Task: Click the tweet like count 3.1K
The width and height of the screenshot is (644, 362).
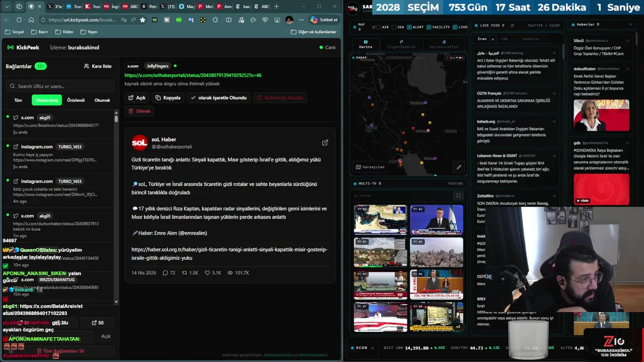Action: coord(213,273)
